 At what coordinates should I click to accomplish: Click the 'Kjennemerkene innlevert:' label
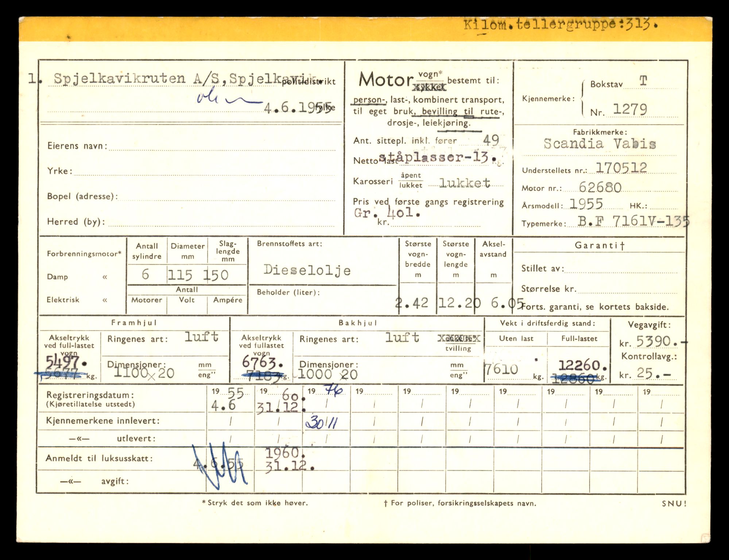pos(103,421)
